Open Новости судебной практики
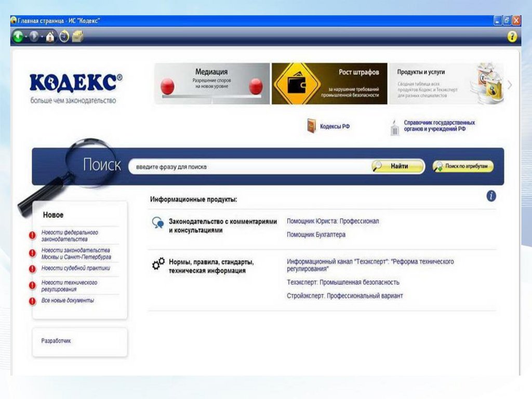This screenshot has height=399, width=532. 75,268
